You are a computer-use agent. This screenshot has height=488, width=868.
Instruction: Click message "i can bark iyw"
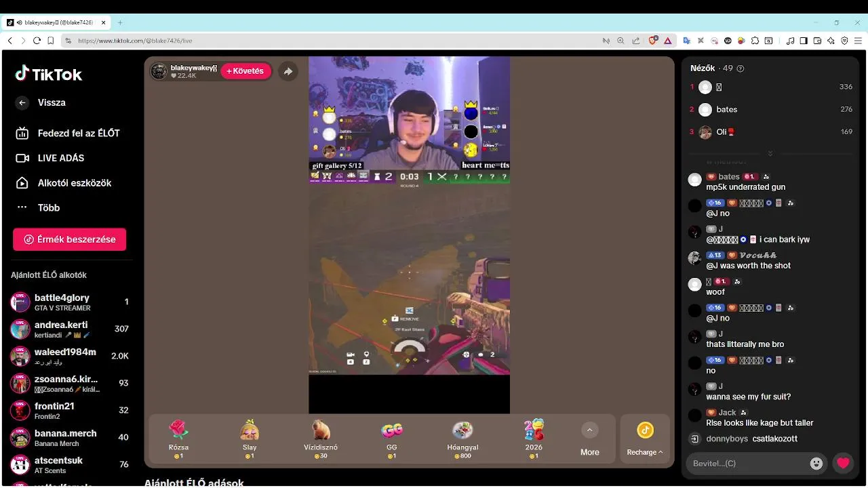785,239
